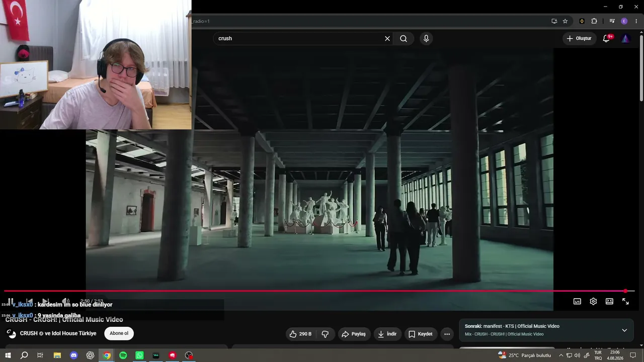Screen dimensions: 644x362
Task: Open Chrome media controls icon
Action: point(612,21)
